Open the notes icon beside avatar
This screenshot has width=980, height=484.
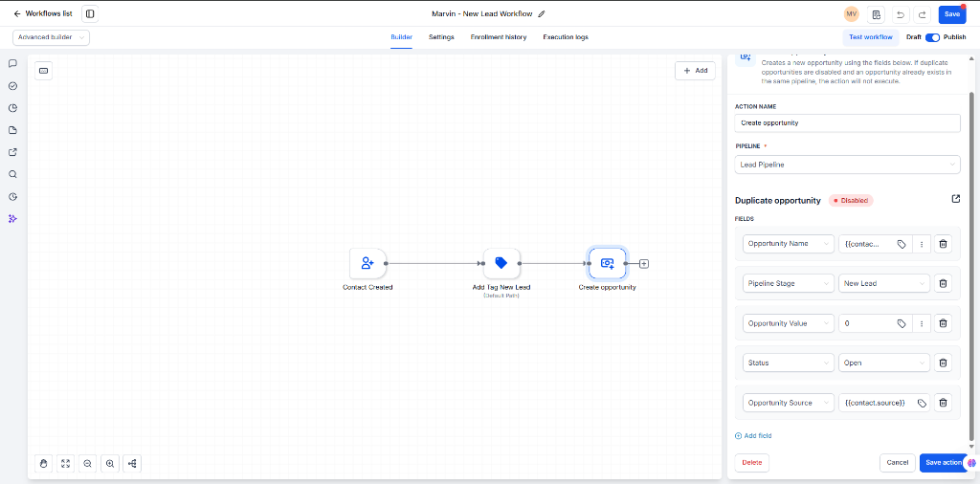877,14
